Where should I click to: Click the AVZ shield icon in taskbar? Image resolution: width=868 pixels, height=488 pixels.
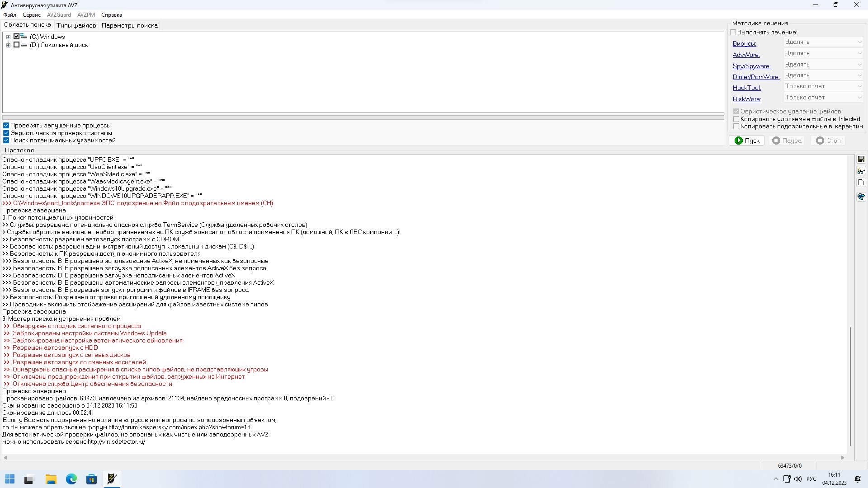[x=112, y=479]
